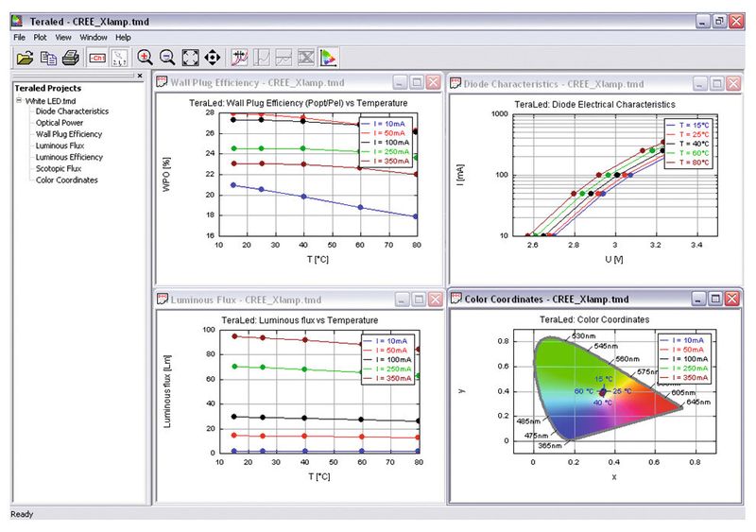Click the 'Teraled Projects' heading
Viewport: 756px width, 532px height.
[x=48, y=88]
